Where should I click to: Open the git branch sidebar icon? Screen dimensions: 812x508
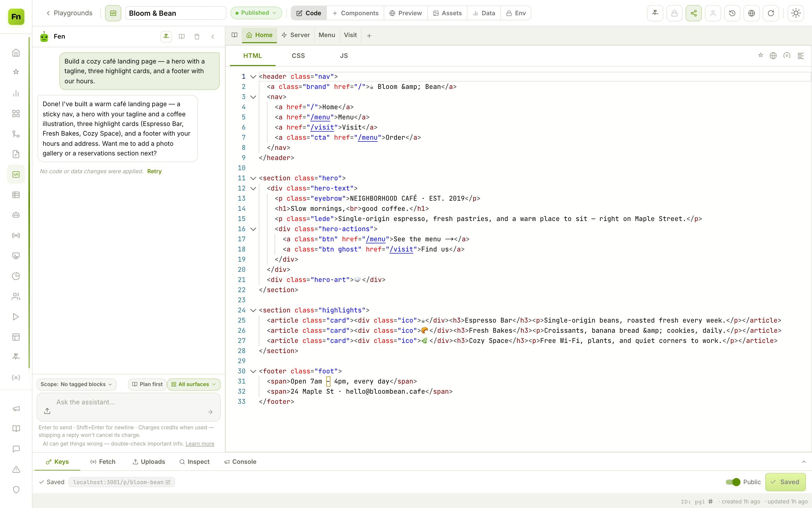pos(16,134)
